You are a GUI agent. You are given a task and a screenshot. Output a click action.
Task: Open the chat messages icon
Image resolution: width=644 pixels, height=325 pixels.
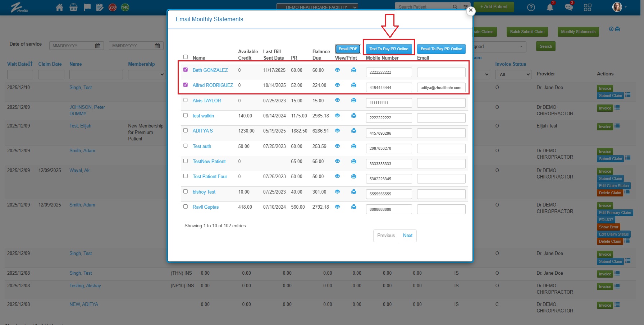[568, 8]
